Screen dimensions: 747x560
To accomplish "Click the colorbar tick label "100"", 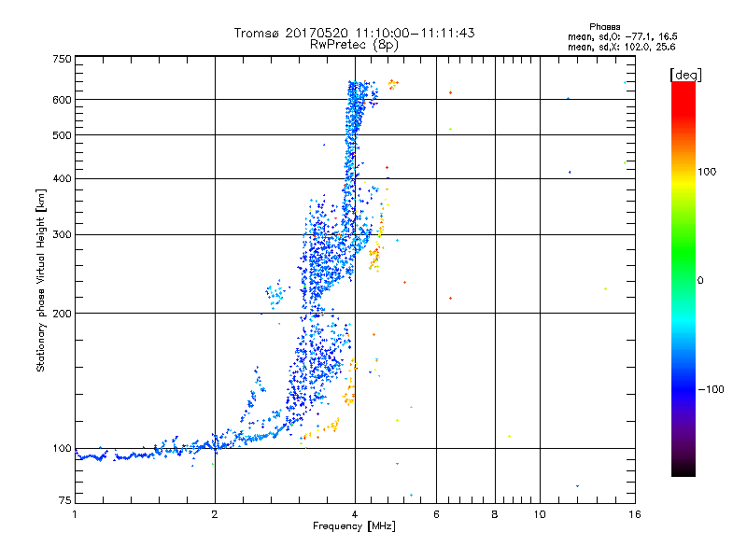I will (x=707, y=172).
